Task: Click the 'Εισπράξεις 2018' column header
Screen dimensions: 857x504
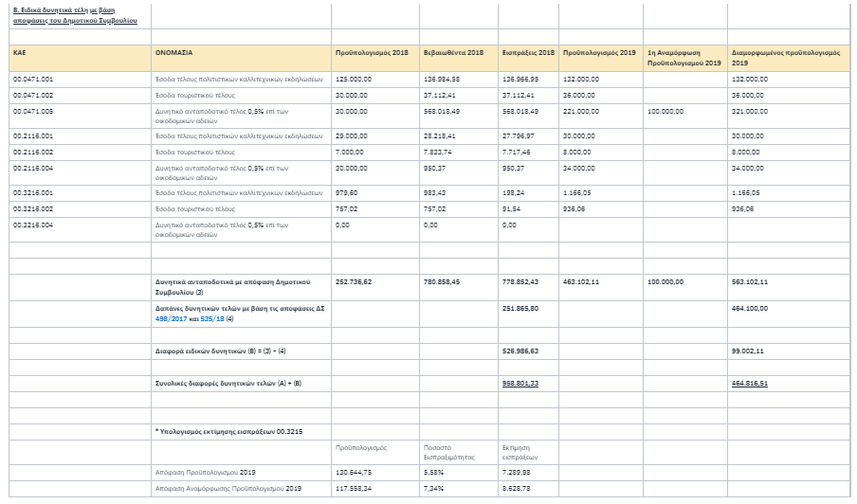Action: [528, 53]
